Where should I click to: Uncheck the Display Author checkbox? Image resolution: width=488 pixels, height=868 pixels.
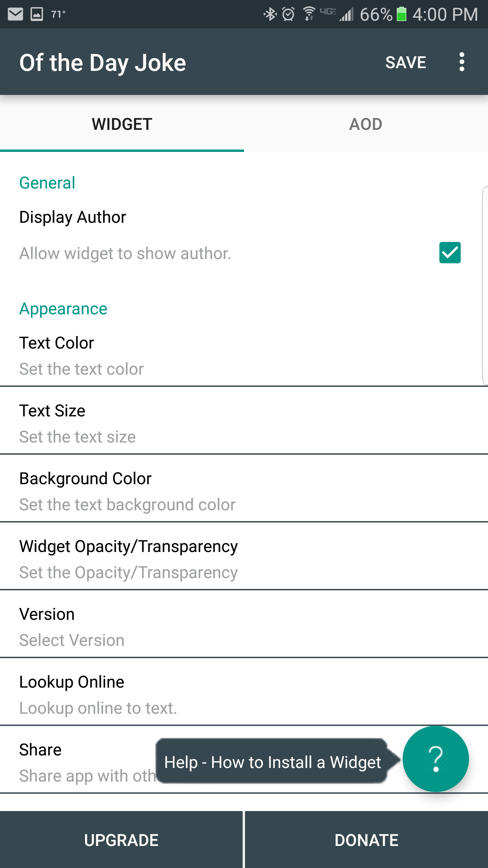click(450, 253)
